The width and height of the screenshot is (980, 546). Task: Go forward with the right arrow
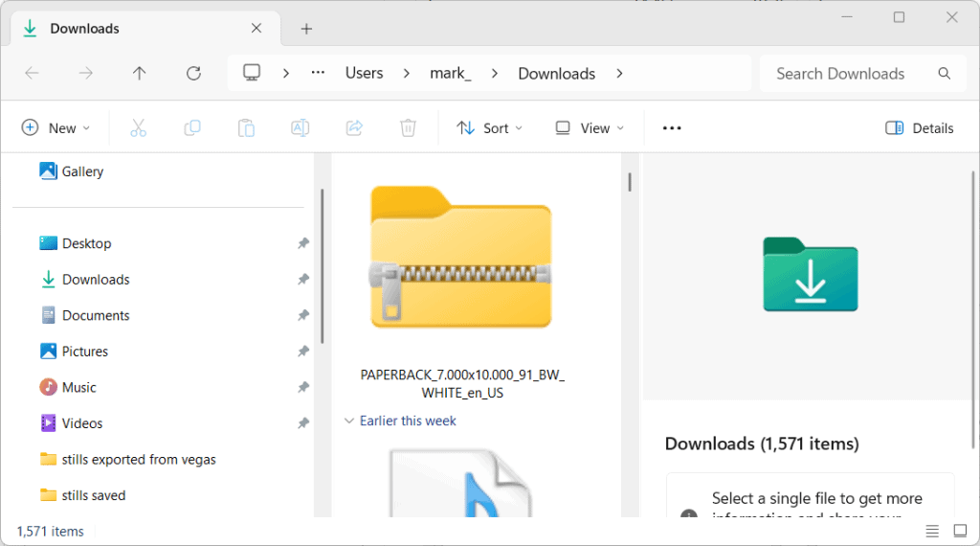pos(85,73)
